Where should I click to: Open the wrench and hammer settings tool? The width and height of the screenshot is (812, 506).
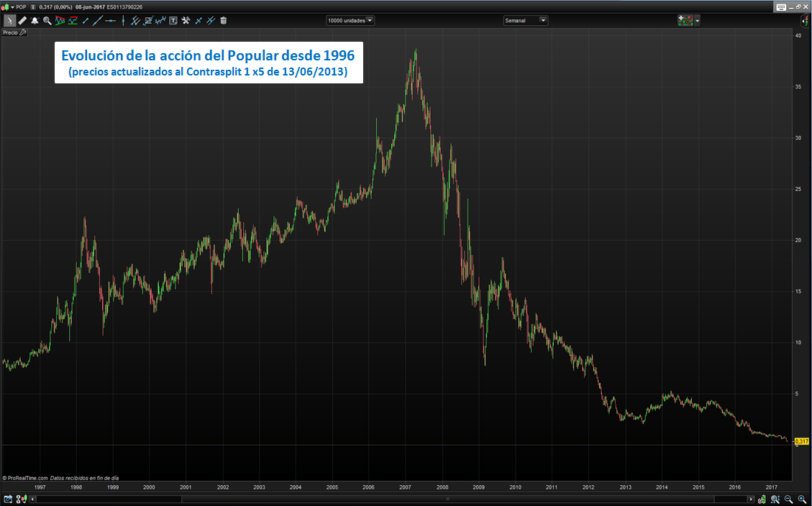click(186, 21)
